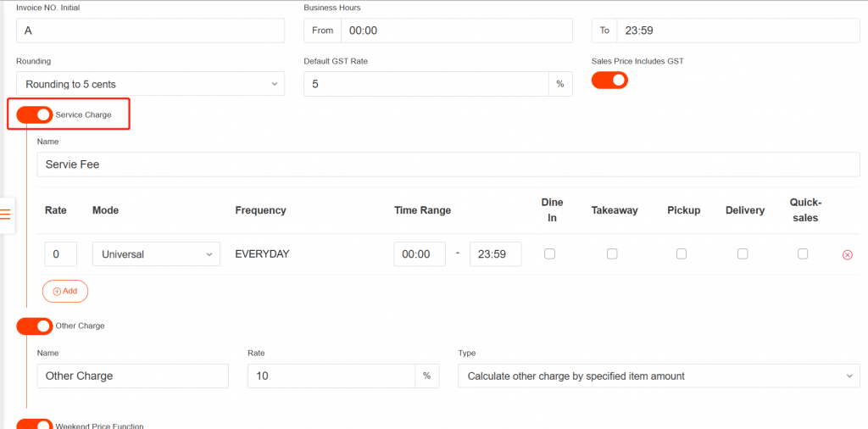Click the Business Hours From time field

pyautogui.click(x=456, y=31)
